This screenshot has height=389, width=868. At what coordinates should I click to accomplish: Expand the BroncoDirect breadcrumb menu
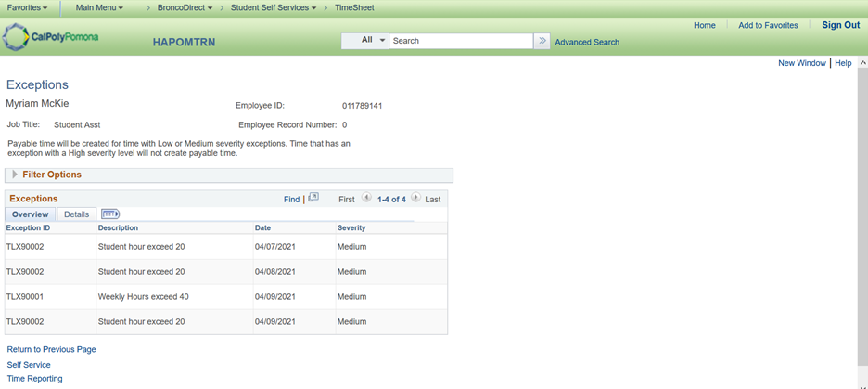[185, 7]
